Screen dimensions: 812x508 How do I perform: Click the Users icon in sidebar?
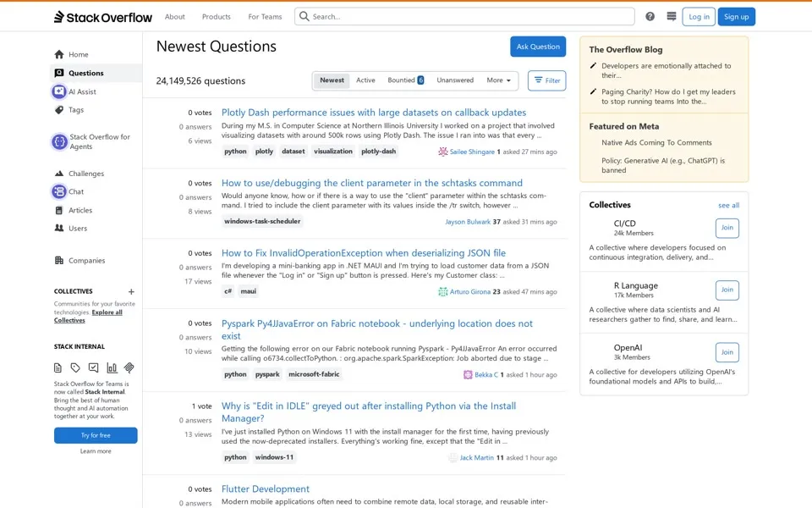coord(59,228)
